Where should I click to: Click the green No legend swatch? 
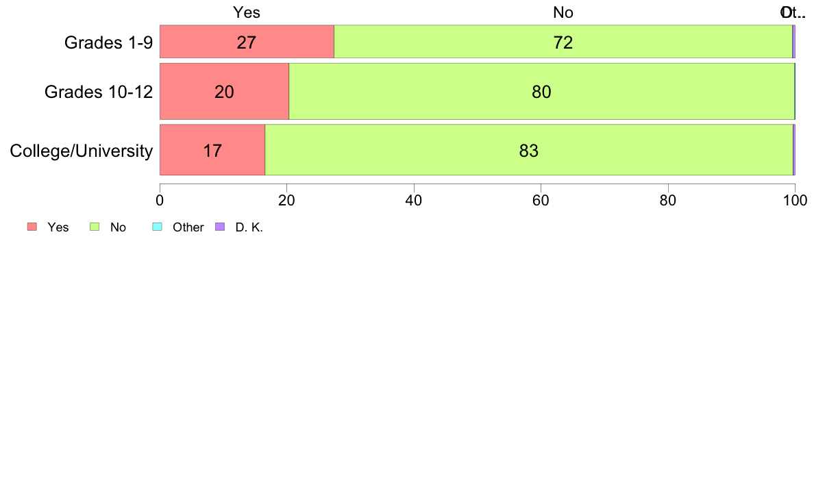click(x=95, y=227)
